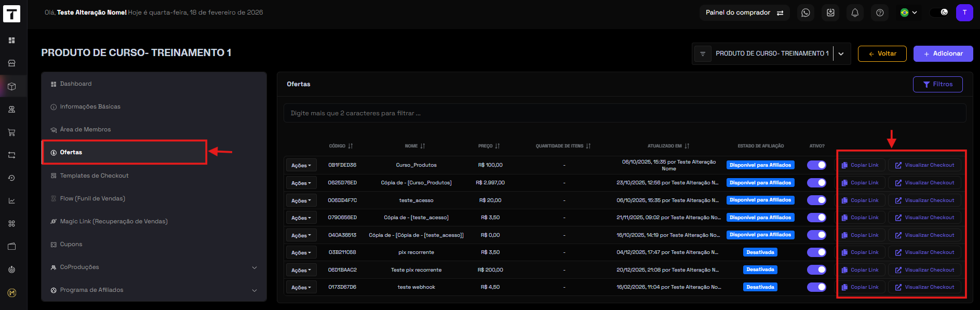Click the offers filter search field

624,113
